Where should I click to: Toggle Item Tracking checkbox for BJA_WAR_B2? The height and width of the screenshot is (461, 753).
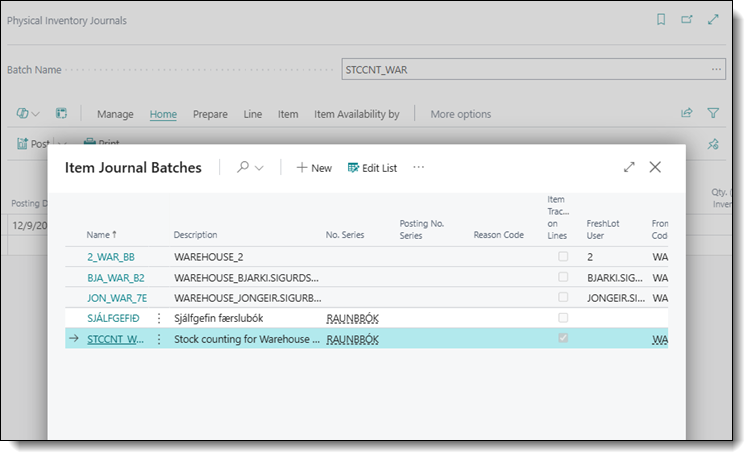pyautogui.click(x=563, y=277)
